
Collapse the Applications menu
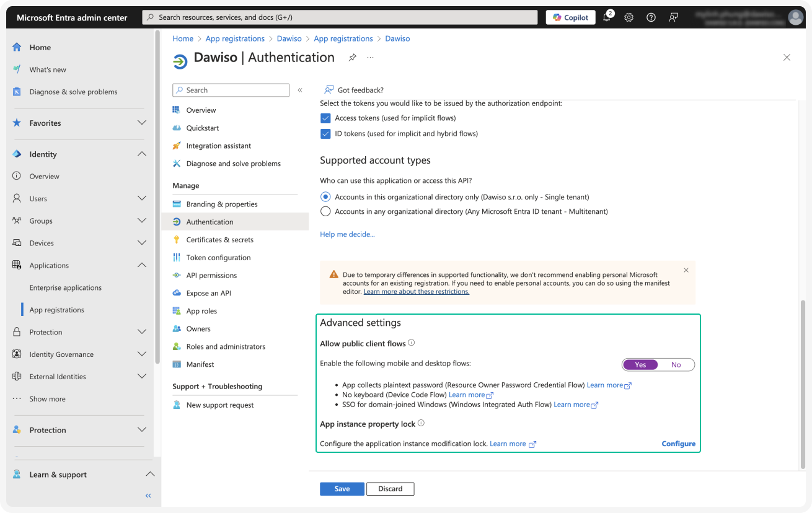click(x=142, y=265)
